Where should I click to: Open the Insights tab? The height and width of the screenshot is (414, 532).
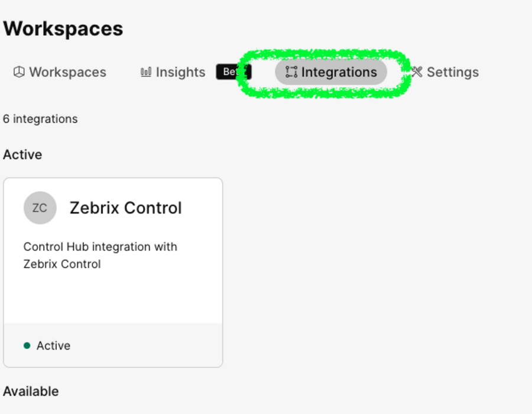point(173,72)
